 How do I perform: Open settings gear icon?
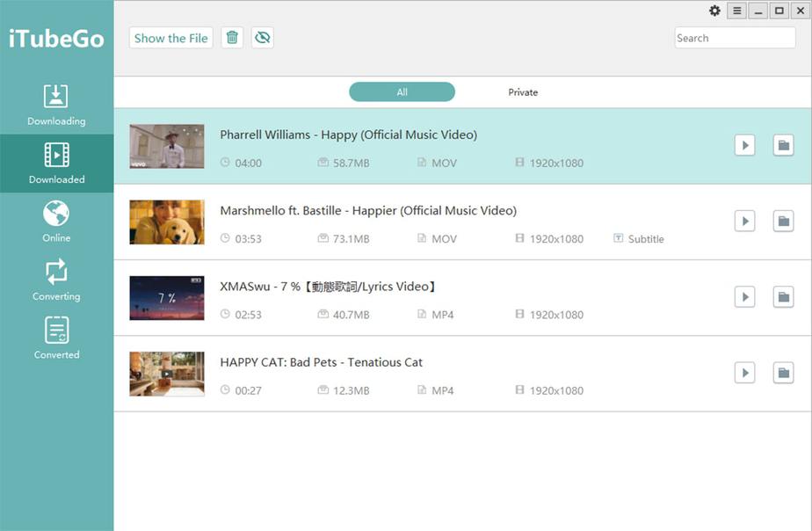714,11
